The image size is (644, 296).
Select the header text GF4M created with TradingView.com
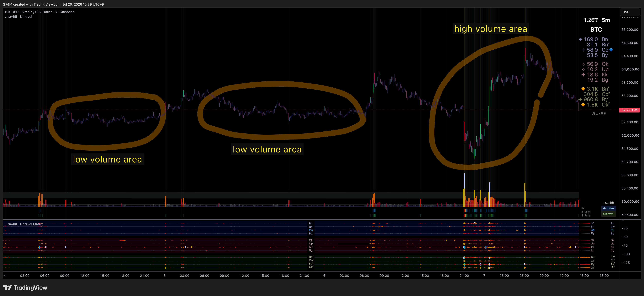point(32,4)
